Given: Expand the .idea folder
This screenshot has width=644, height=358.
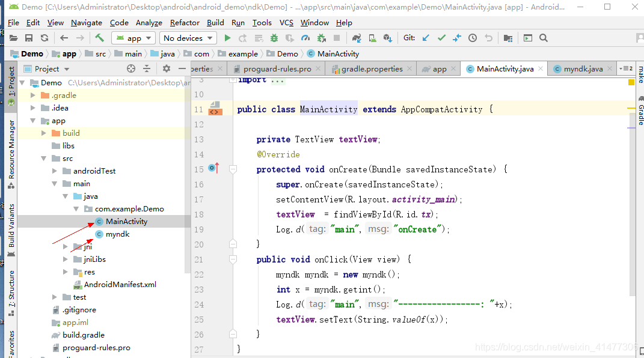Looking at the screenshot, I should 33,108.
